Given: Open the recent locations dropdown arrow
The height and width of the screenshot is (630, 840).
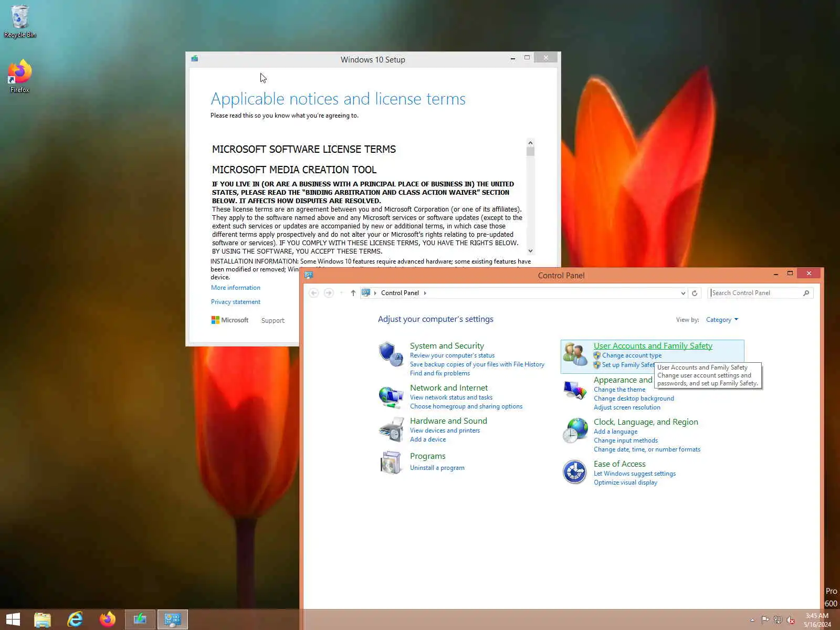Looking at the screenshot, I should coord(341,293).
